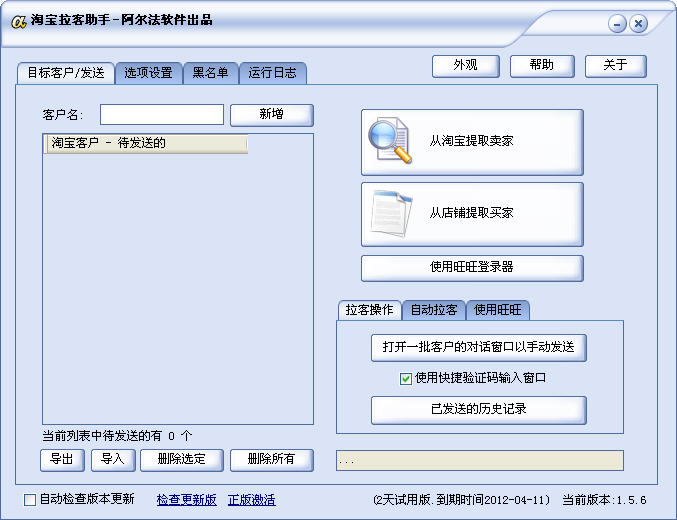Minimize the window with the minus button

coord(617,23)
